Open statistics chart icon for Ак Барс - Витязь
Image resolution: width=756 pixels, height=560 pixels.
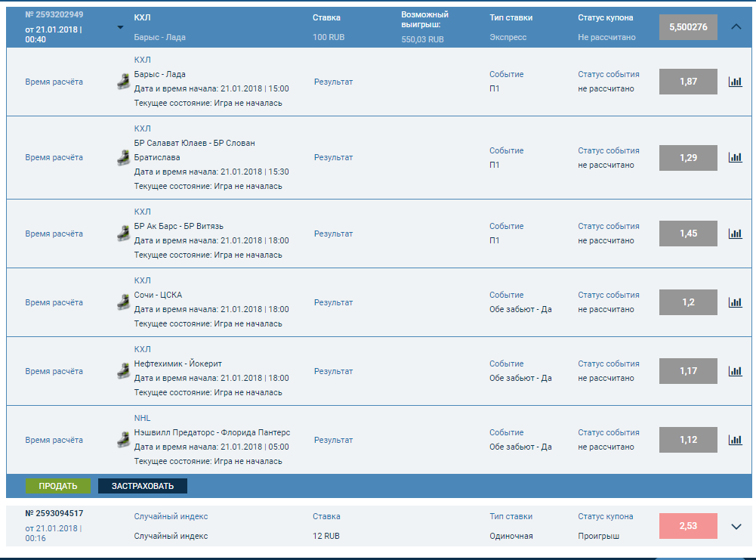coord(735,234)
